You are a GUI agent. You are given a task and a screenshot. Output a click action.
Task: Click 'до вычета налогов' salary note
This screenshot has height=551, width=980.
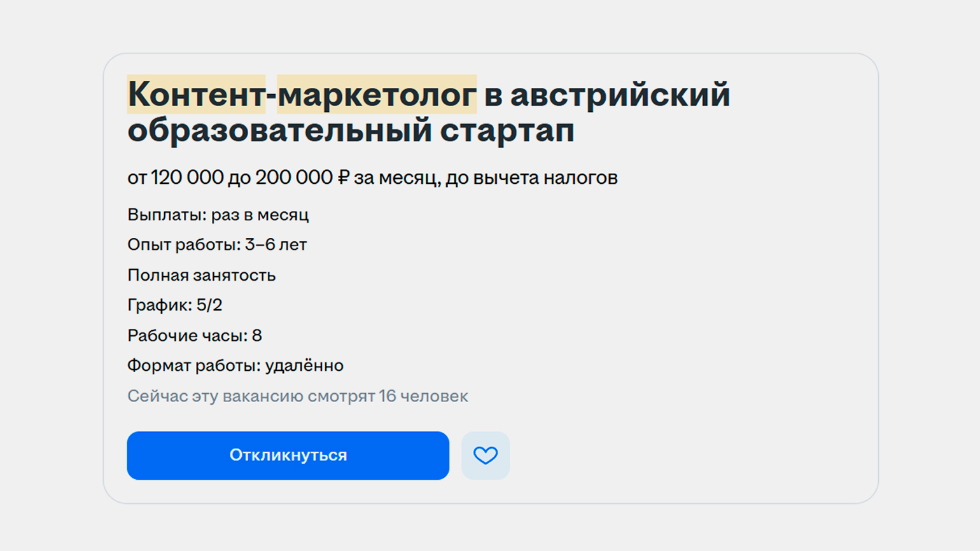click(531, 178)
